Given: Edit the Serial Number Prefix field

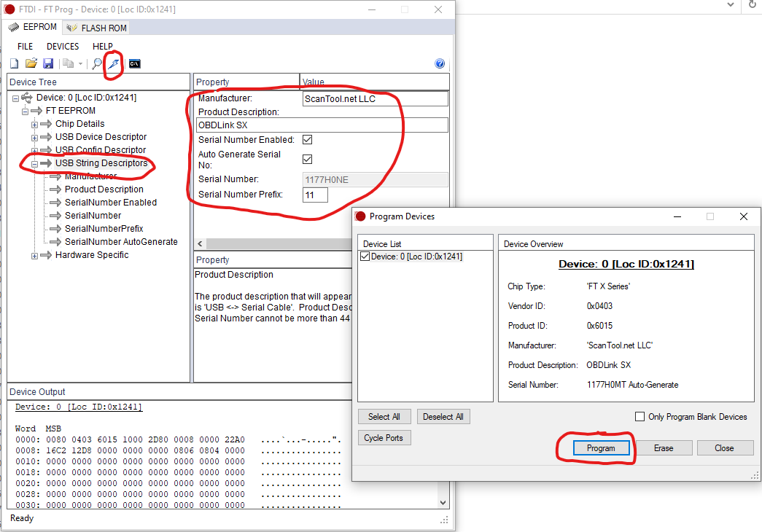Looking at the screenshot, I should (315, 195).
